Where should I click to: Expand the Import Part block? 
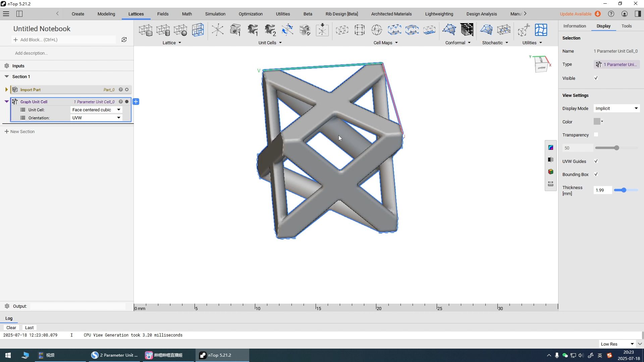(6, 89)
